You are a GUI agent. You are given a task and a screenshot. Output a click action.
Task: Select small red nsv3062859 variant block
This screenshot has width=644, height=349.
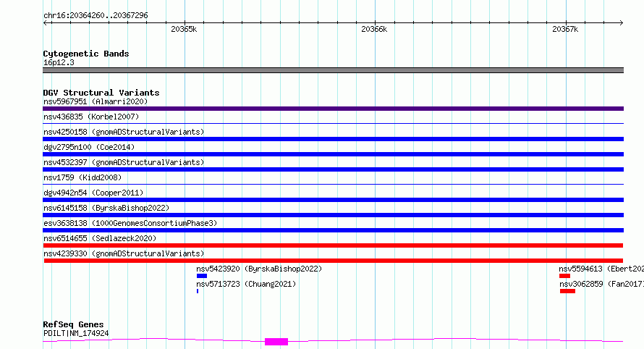567,291
